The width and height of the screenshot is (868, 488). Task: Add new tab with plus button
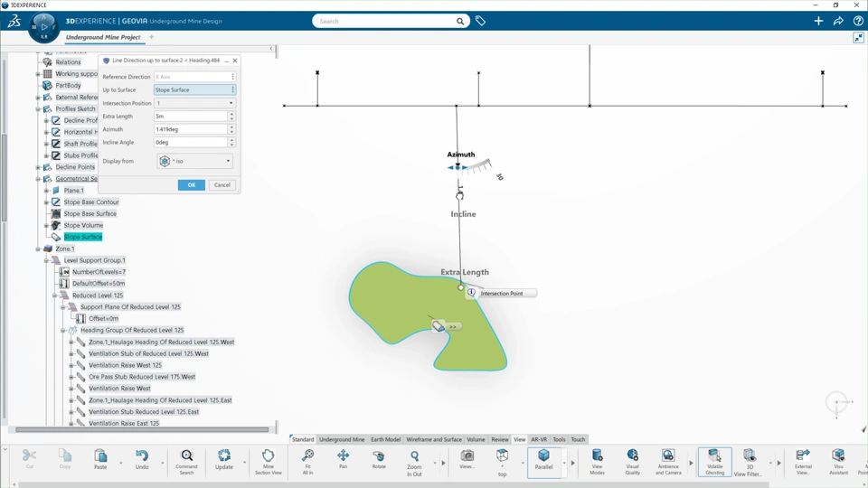pos(151,37)
